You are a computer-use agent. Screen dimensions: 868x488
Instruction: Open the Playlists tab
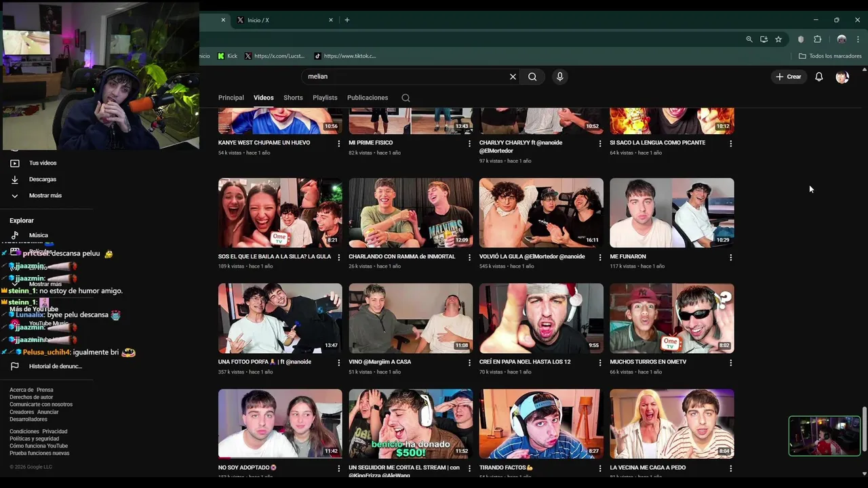coord(325,98)
